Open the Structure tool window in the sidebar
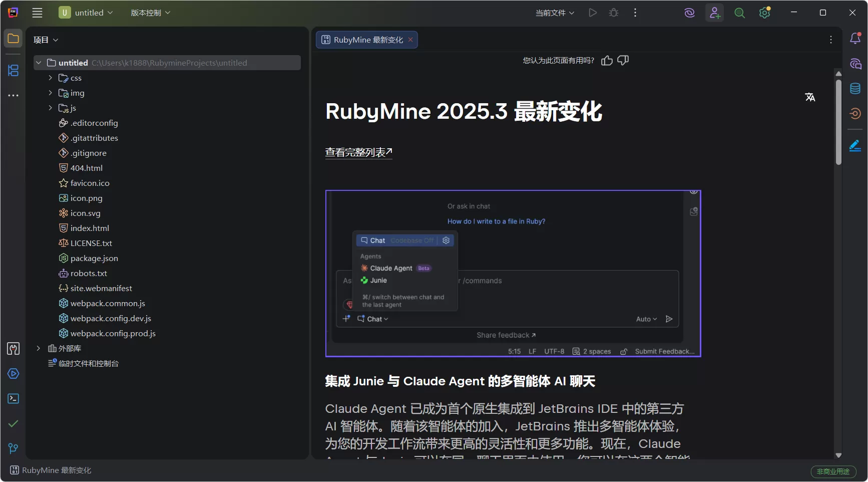The height and width of the screenshot is (482, 868). (x=13, y=71)
